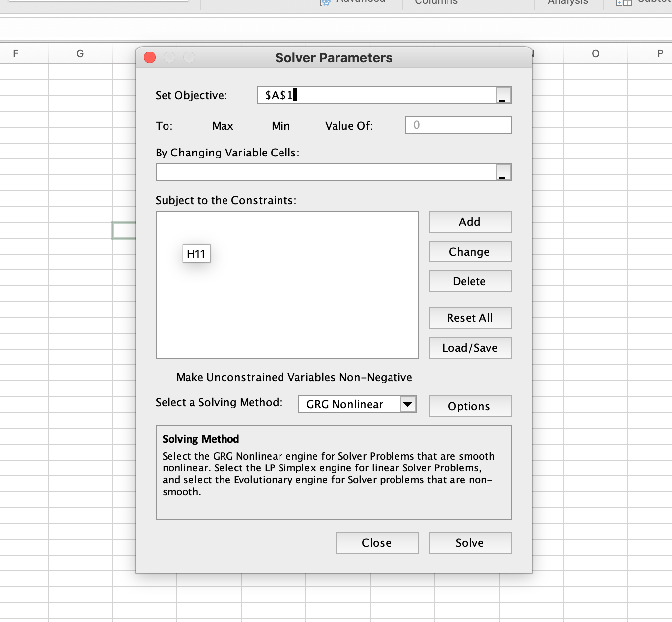Click inside the Value Of input field
Screen dimensions: 672x622
tap(458, 125)
